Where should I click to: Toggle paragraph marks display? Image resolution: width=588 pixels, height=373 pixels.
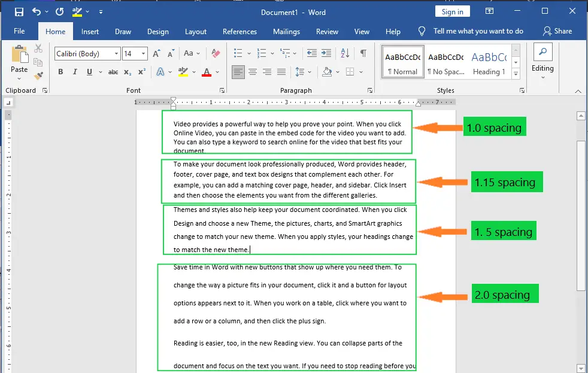[363, 53]
